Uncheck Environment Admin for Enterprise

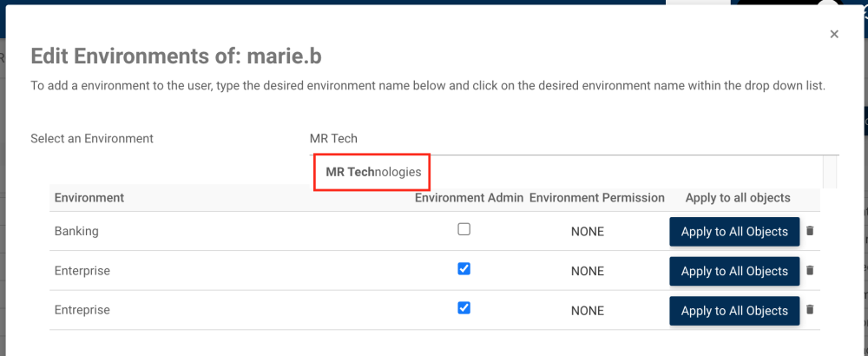464,269
